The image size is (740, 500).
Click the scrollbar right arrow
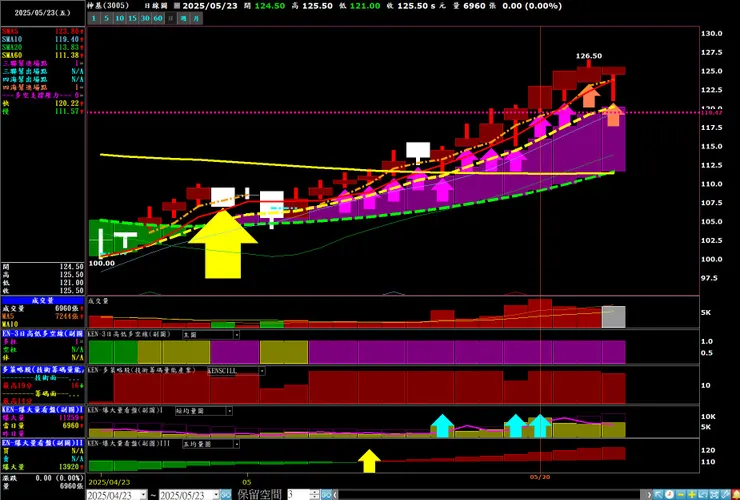(649, 495)
